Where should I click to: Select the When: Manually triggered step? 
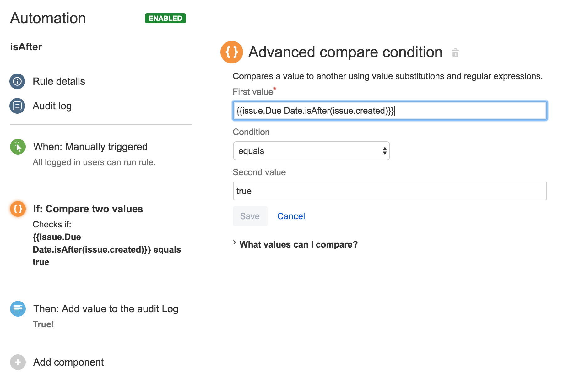90,147
